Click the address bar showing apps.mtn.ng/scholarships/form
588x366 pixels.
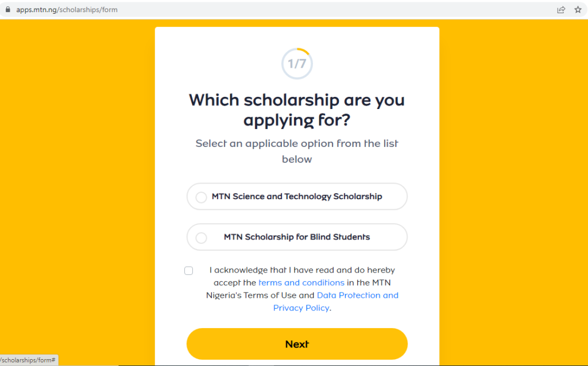coord(69,9)
